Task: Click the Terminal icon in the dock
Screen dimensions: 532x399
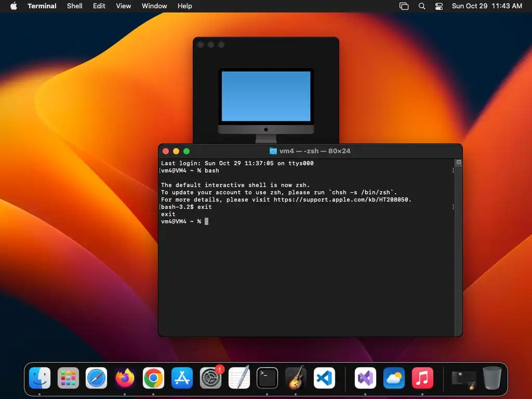Action: 268,378
